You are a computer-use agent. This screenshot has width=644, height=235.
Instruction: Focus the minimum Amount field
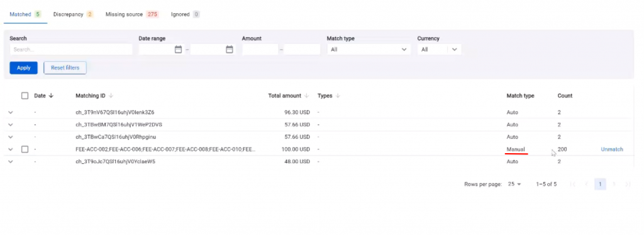coord(260,49)
